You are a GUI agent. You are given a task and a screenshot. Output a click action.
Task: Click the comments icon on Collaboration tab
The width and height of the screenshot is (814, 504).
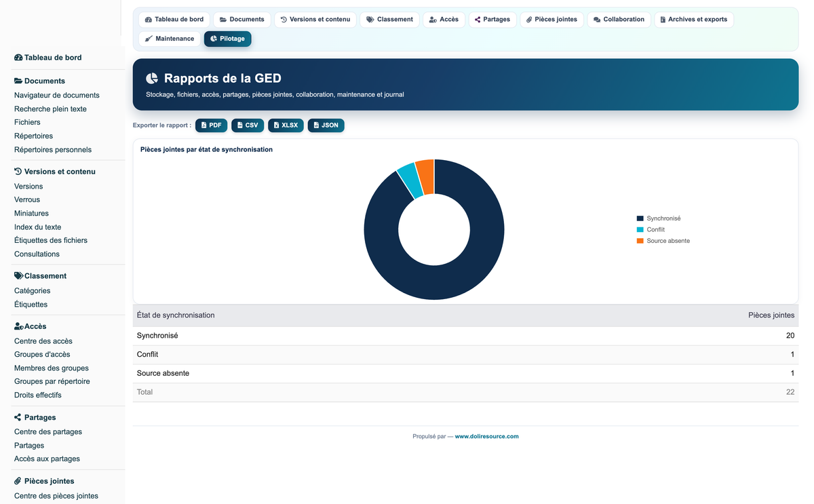coord(597,20)
